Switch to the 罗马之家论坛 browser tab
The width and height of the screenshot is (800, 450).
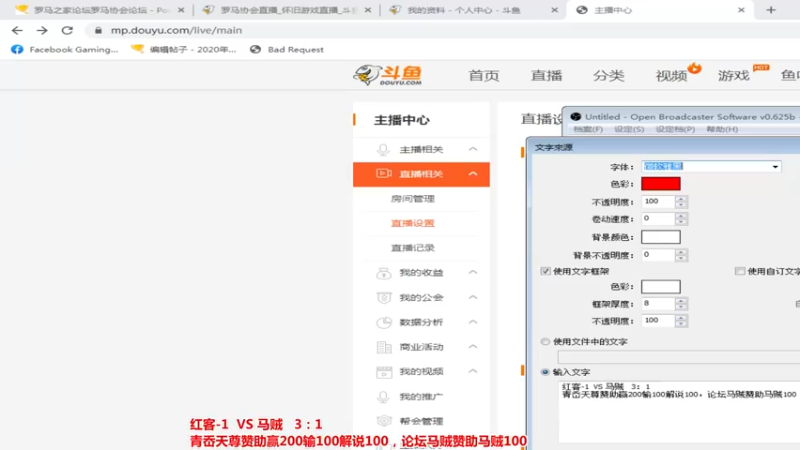(99, 10)
